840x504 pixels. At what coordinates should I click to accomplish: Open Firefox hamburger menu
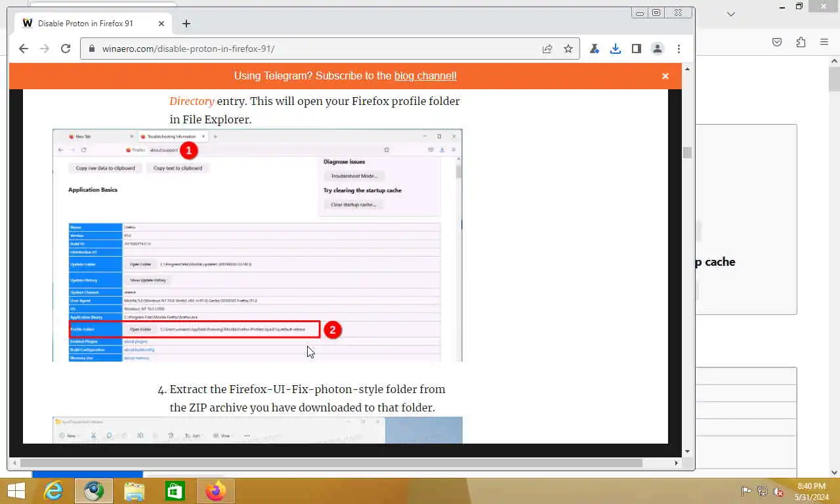824,42
